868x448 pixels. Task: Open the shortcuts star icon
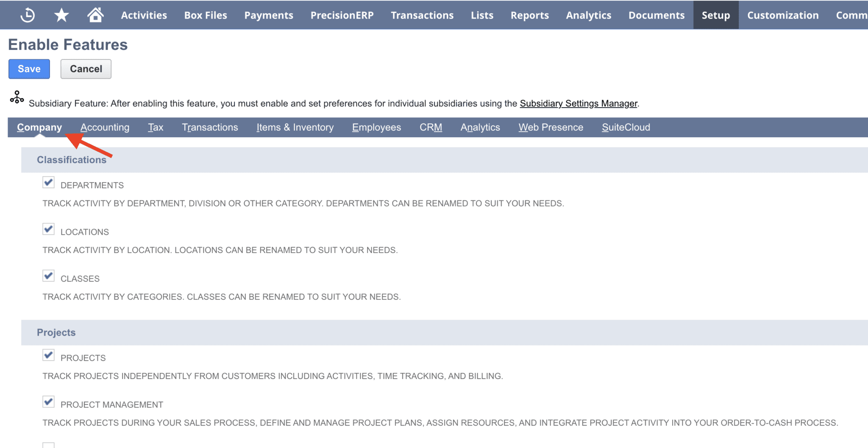(x=61, y=15)
